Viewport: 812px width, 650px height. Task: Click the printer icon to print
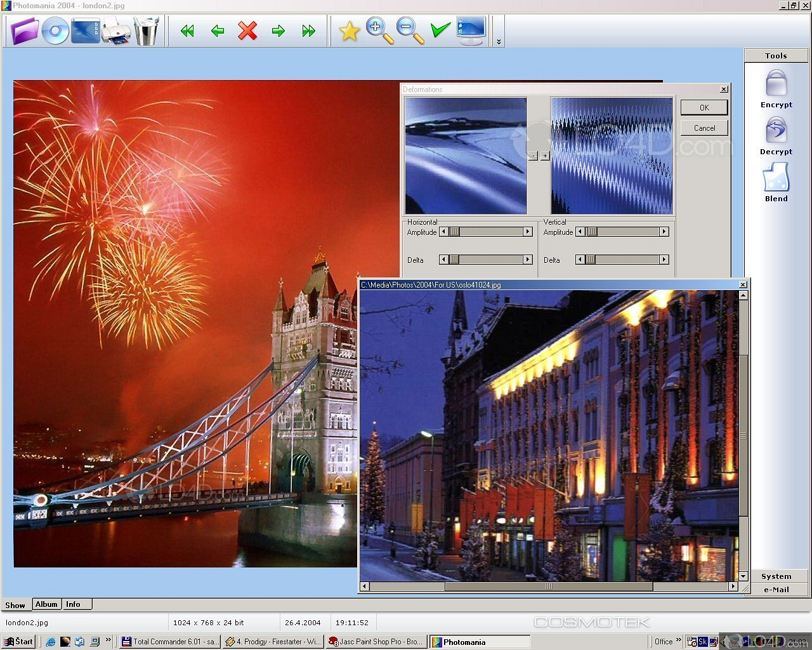pyautogui.click(x=116, y=30)
